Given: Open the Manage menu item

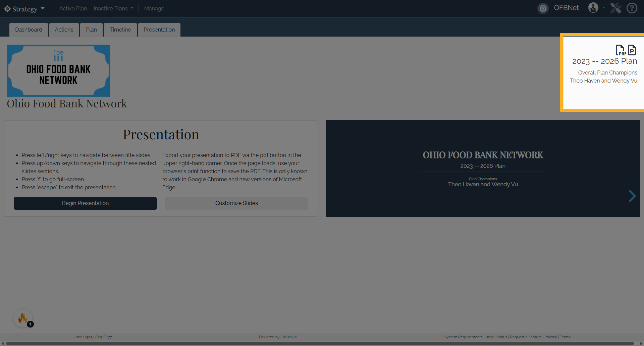Looking at the screenshot, I should 154,8.
